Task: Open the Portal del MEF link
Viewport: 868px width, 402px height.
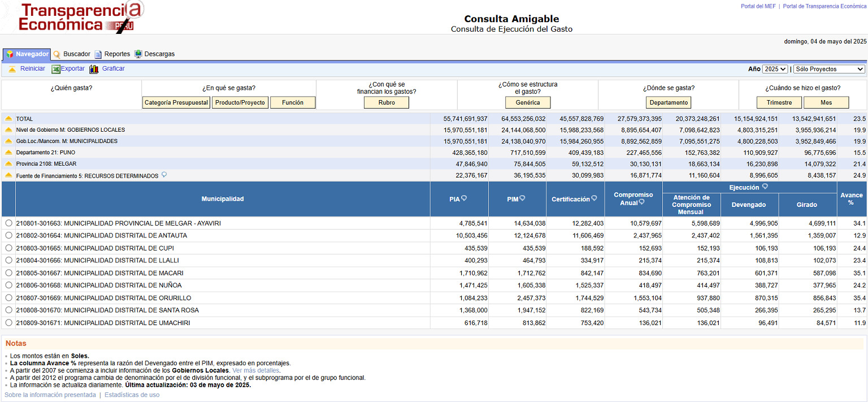Action: coord(758,6)
